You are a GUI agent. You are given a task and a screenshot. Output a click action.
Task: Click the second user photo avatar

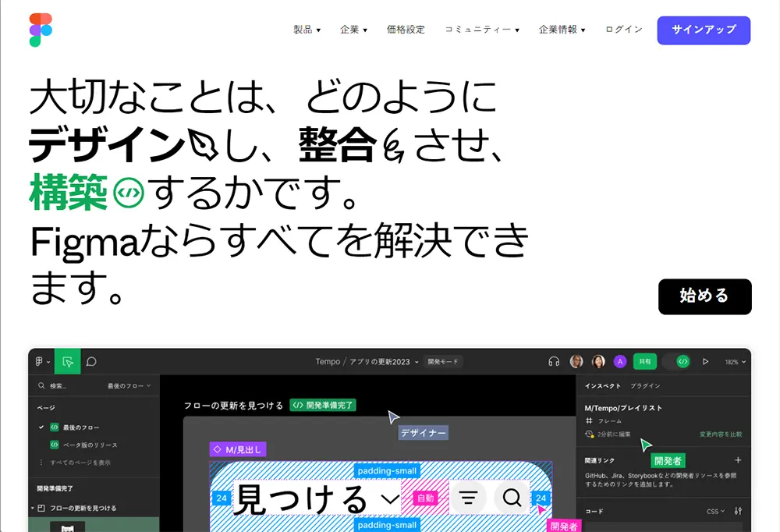[x=598, y=362]
